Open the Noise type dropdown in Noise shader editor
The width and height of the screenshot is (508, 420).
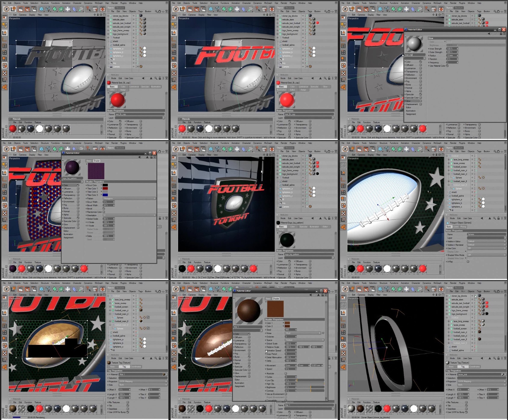click(x=303, y=333)
